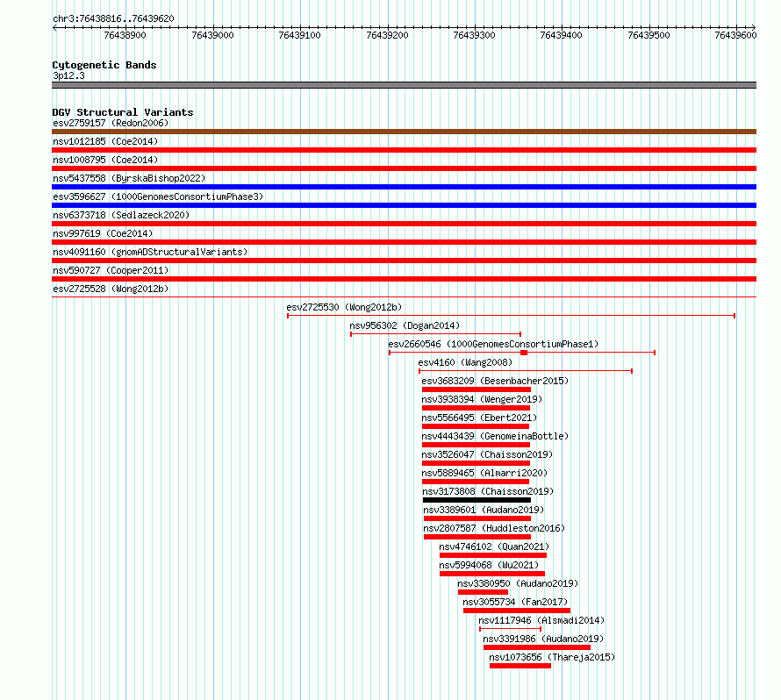
Task: Click the DGV Structural Variants track title
Action: (x=123, y=112)
